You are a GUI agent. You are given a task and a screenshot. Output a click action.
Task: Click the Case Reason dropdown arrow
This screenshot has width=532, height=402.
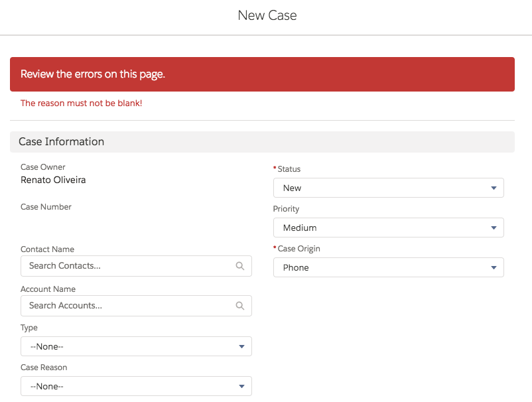[241, 385]
